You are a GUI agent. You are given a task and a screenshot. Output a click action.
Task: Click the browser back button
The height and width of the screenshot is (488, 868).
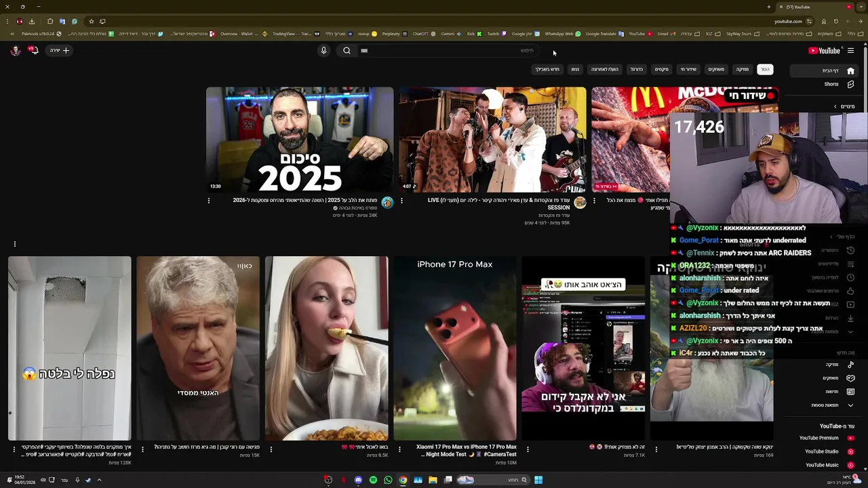861,21
